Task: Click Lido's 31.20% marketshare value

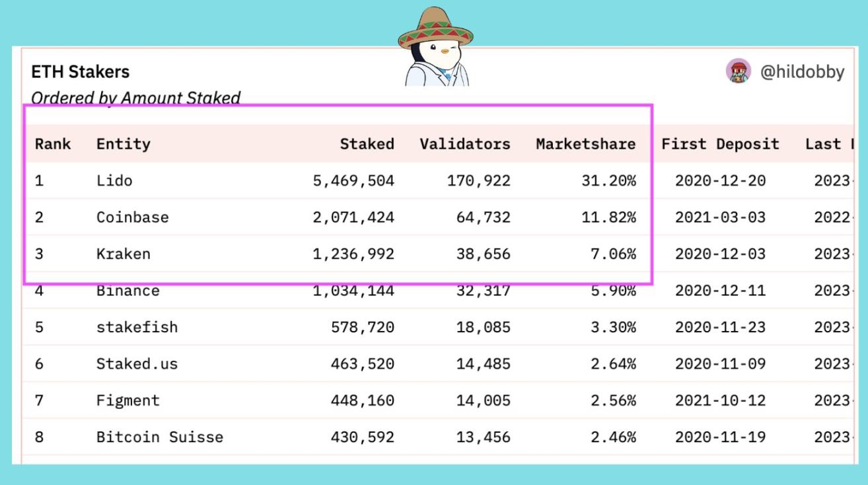Action: coord(608,180)
